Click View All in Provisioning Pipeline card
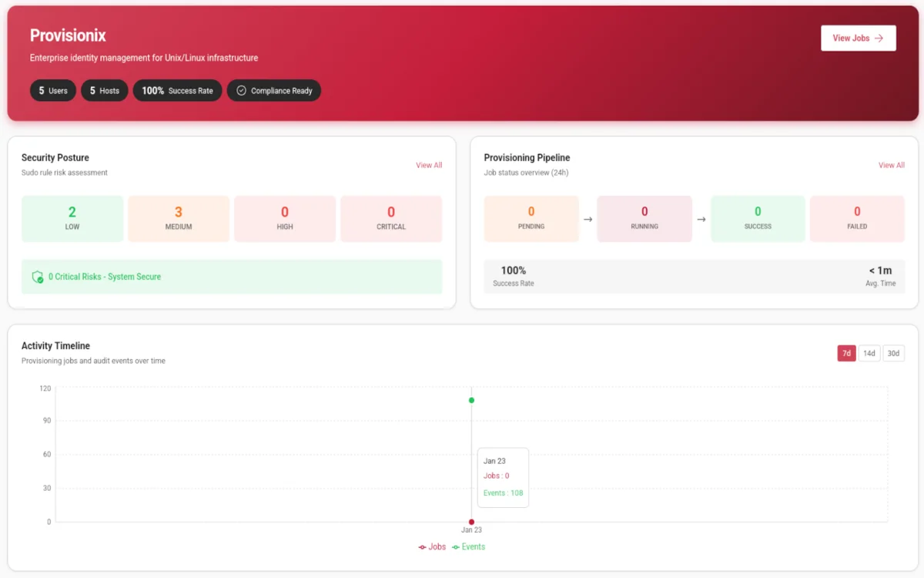Image resolution: width=924 pixels, height=578 pixels. tap(891, 165)
